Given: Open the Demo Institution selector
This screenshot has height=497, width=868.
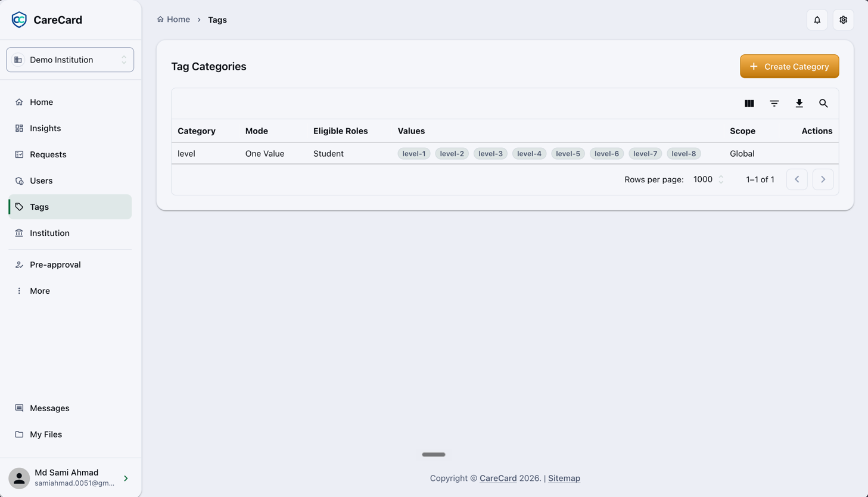Looking at the screenshot, I should point(70,60).
